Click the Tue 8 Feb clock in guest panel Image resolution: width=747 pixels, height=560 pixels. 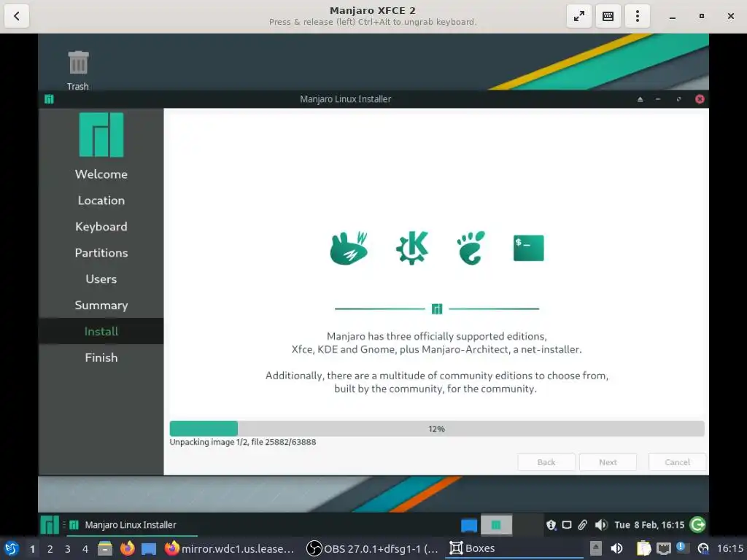tap(649, 525)
